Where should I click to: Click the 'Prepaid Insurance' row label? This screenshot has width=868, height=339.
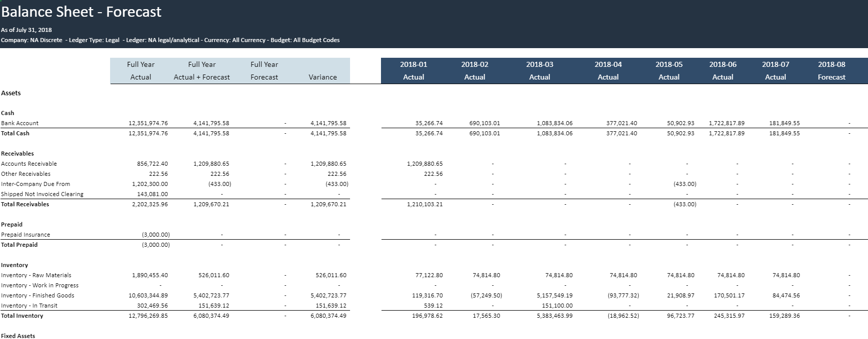coord(25,235)
